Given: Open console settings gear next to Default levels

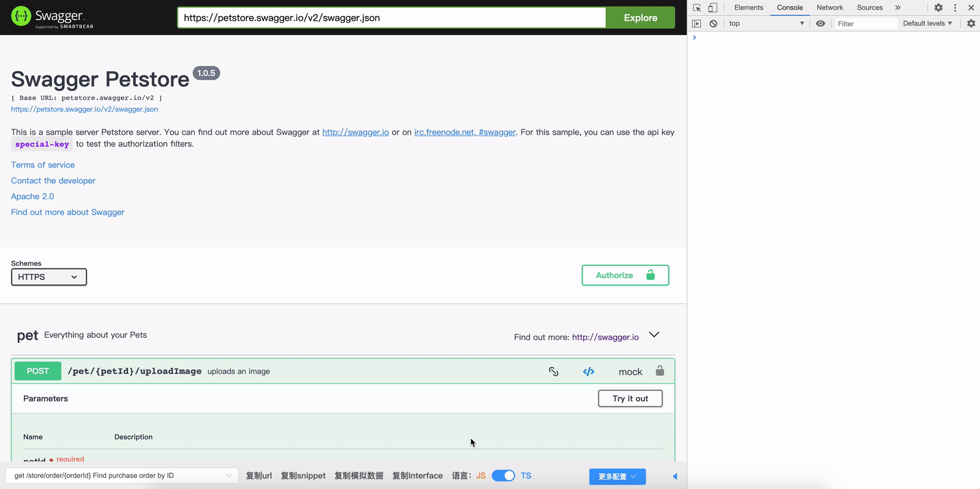Looking at the screenshot, I should 971,23.
